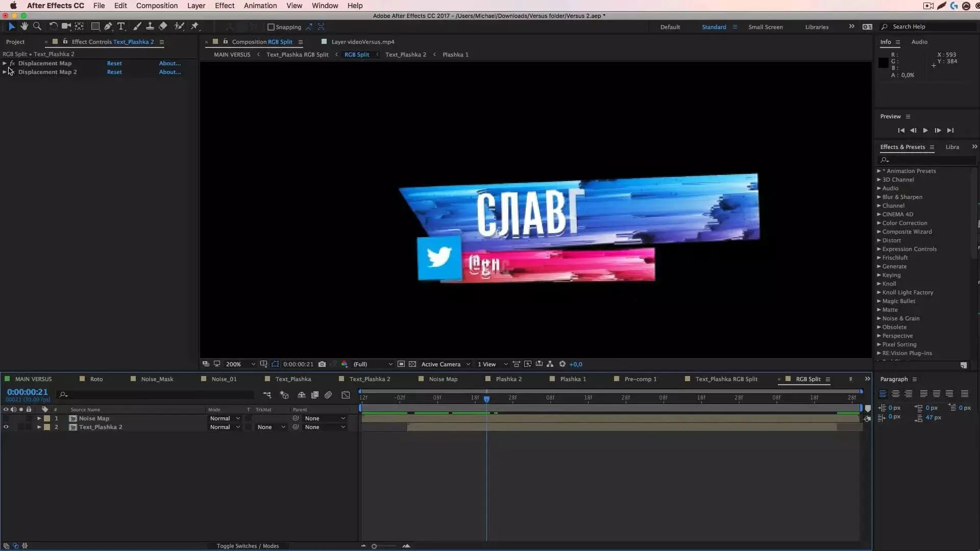
Task: Play the preview
Action: click(925, 131)
